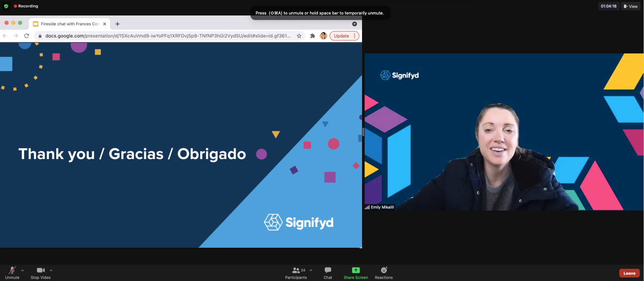The height and width of the screenshot is (281, 644).
Task: Unmute the microphone in Zoom
Action: (12, 272)
